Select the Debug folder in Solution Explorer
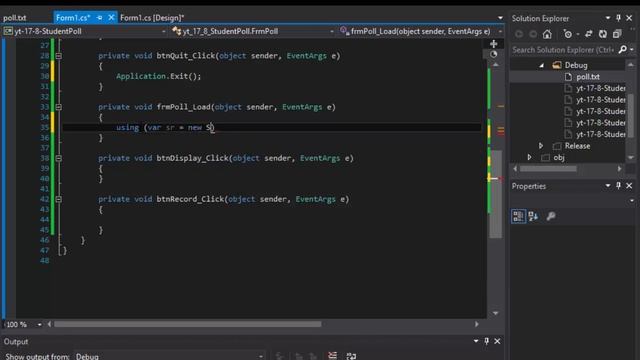This screenshot has height=360, width=640. point(576,65)
